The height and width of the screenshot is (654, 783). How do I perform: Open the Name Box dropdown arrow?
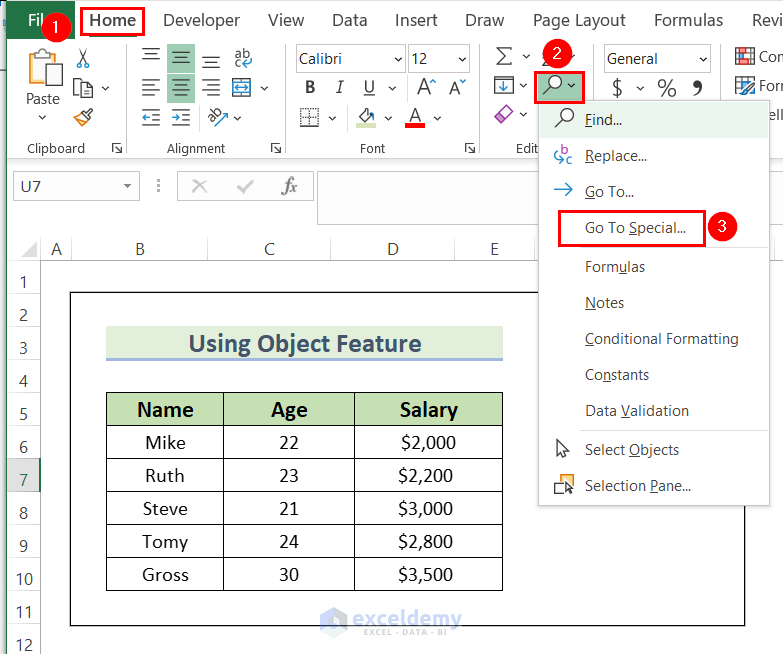(128, 186)
